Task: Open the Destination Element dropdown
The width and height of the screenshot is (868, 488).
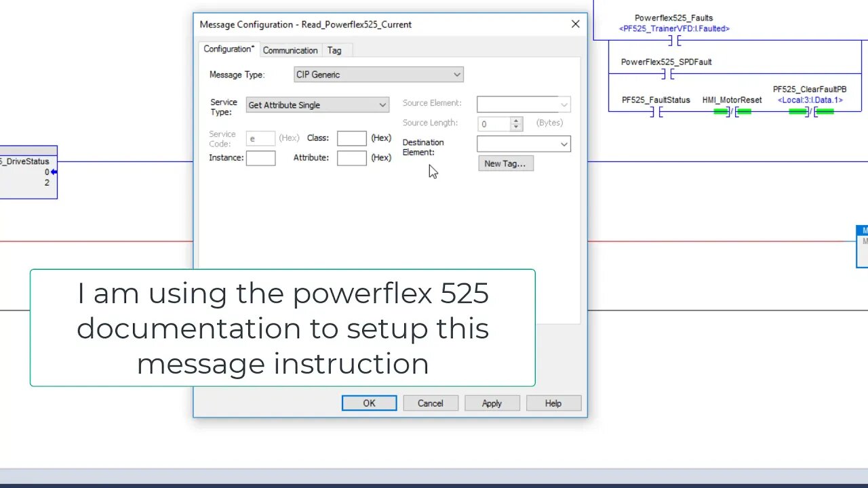Action: [524, 144]
